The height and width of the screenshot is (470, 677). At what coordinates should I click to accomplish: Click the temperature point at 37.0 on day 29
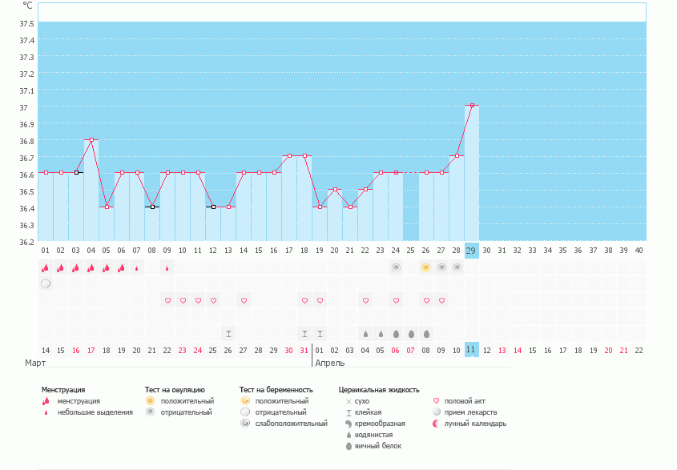[472, 105]
